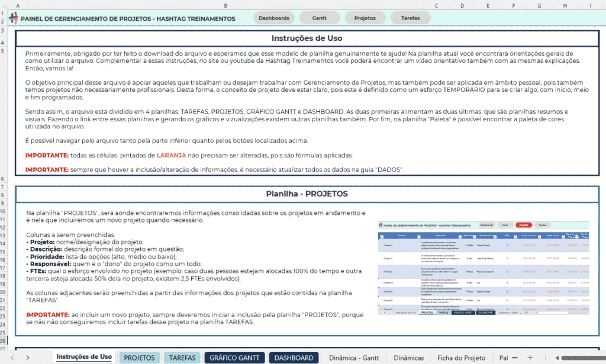Select column B header
606x364 pixels.
pyautogui.click(x=225, y=5)
